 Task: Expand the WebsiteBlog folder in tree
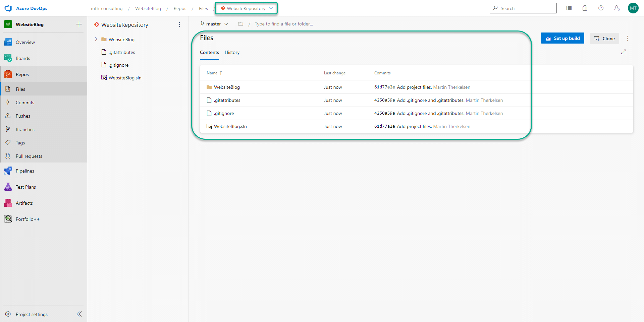[96, 40]
